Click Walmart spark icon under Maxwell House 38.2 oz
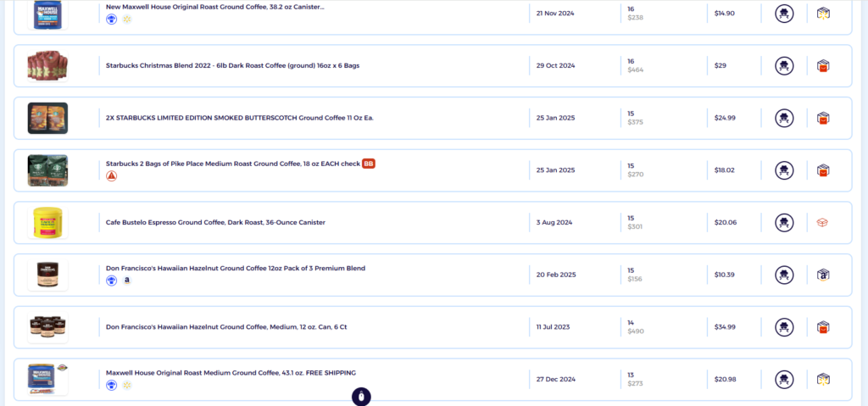Viewport: 868px width, 406px height. [x=127, y=19]
